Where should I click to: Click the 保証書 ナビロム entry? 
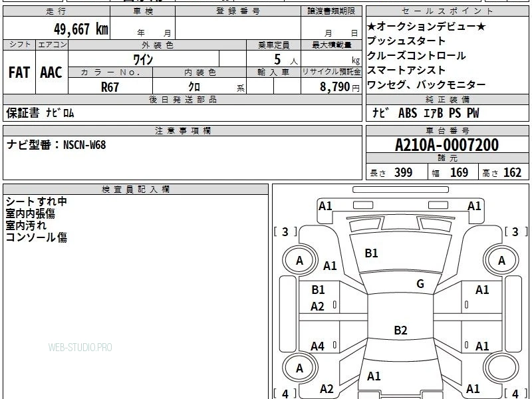[40, 112]
